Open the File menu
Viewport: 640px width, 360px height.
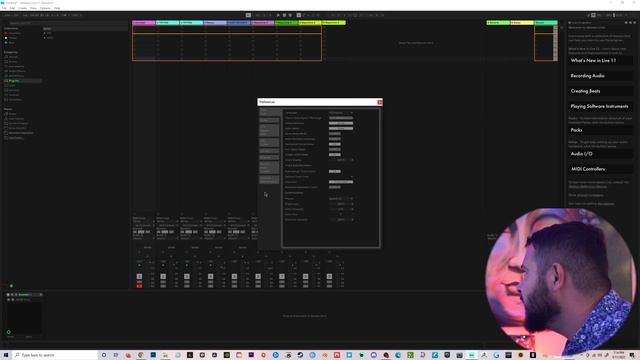click(x=4, y=8)
